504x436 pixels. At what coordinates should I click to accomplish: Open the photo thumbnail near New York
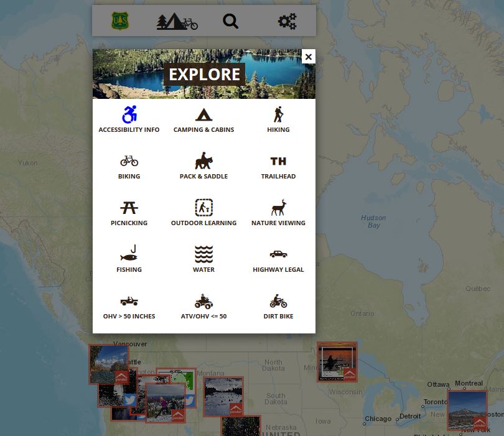pos(466,409)
